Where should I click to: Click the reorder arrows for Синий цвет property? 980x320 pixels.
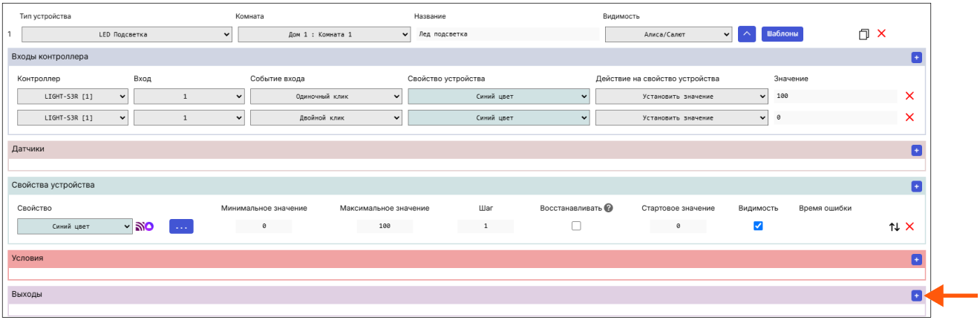[894, 226]
